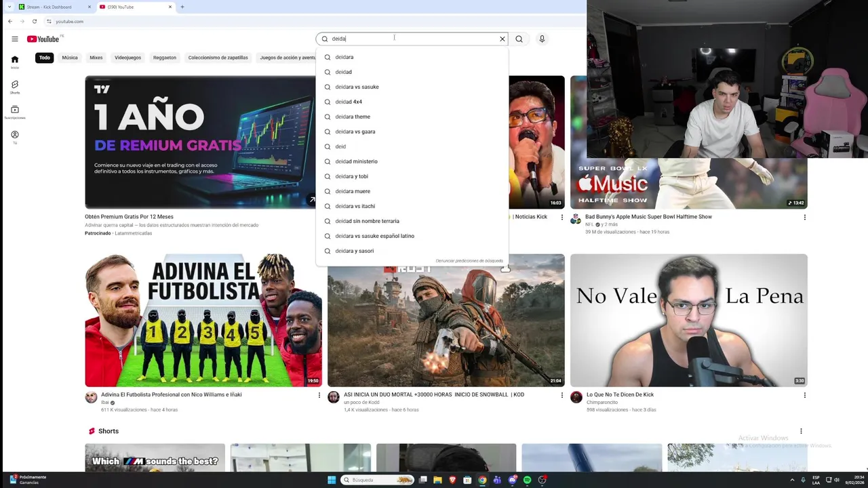The height and width of the screenshot is (488, 868).
Task: Open a new browser tab
Action: tap(182, 7)
